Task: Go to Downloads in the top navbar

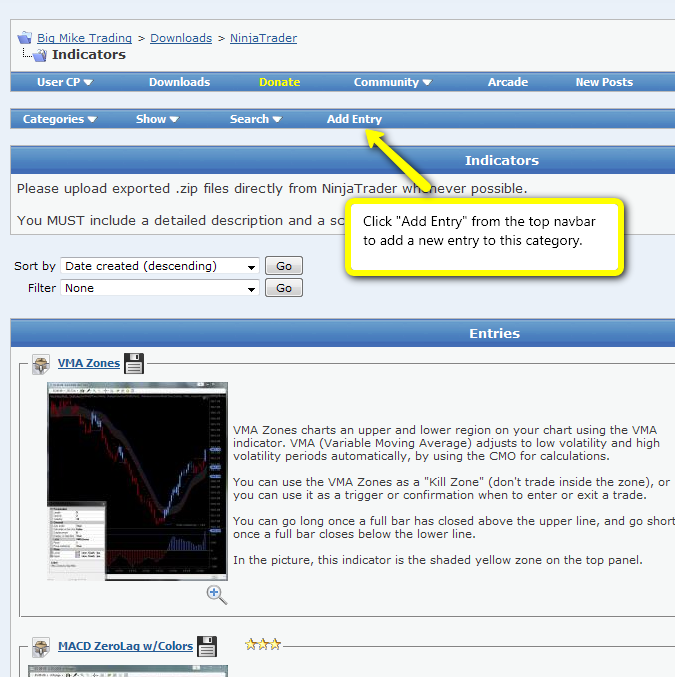Action: coord(180,82)
